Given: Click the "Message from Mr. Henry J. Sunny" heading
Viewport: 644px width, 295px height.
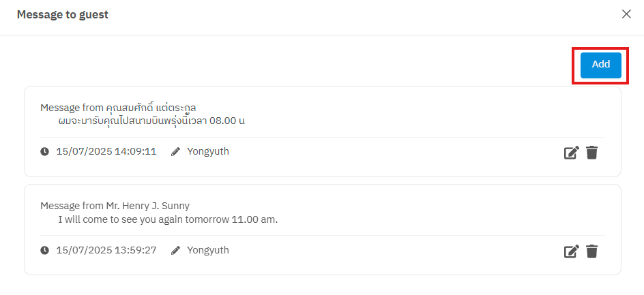Looking at the screenshot, I should click(x=115, y=206).
